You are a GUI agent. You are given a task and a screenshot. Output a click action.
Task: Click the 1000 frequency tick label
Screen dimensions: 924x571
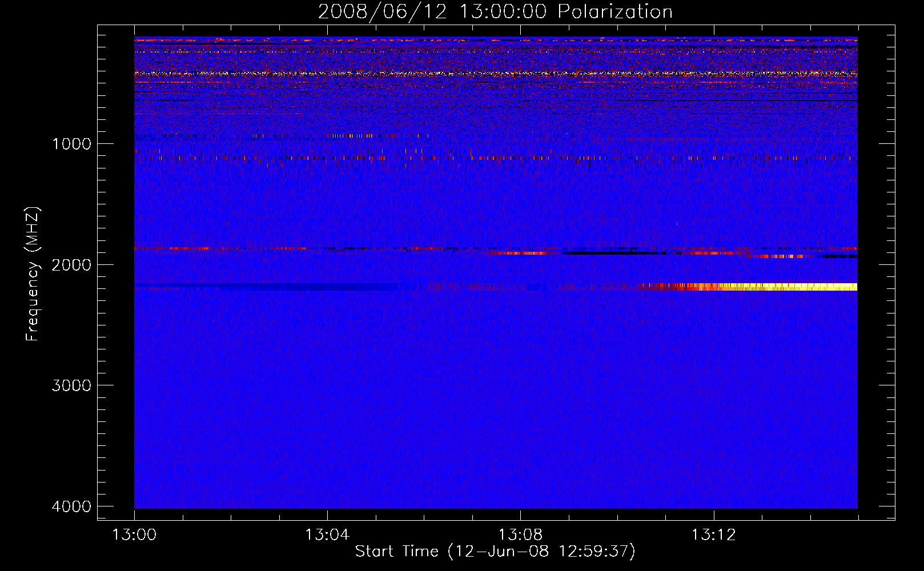tap(71, 143)
